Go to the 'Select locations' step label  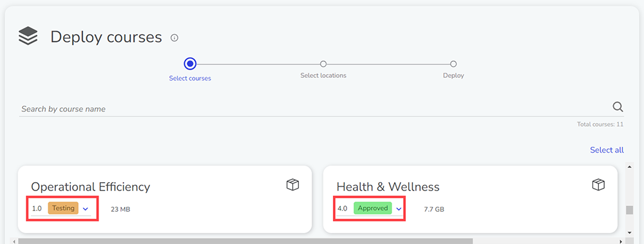click(323, 75)
